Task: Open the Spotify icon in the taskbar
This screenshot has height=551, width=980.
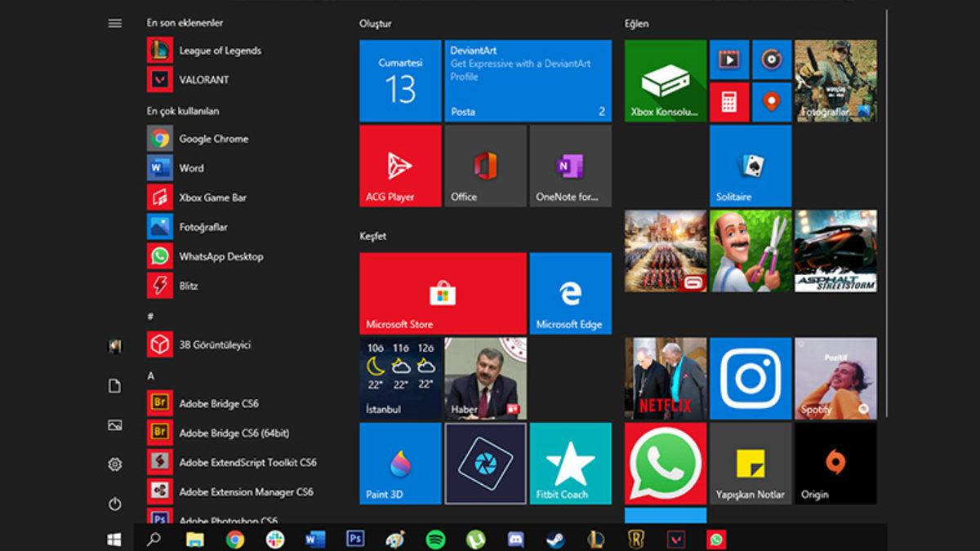Action: pos(435,539)
